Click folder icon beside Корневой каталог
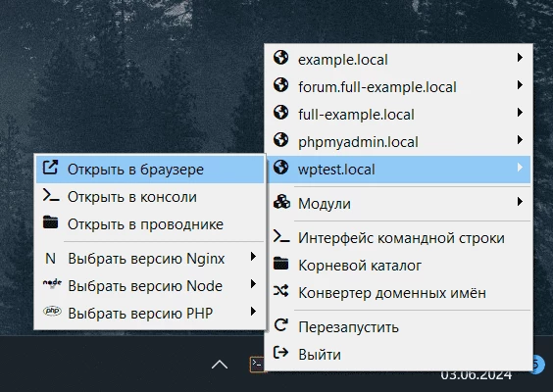 [x=280, y=264]
